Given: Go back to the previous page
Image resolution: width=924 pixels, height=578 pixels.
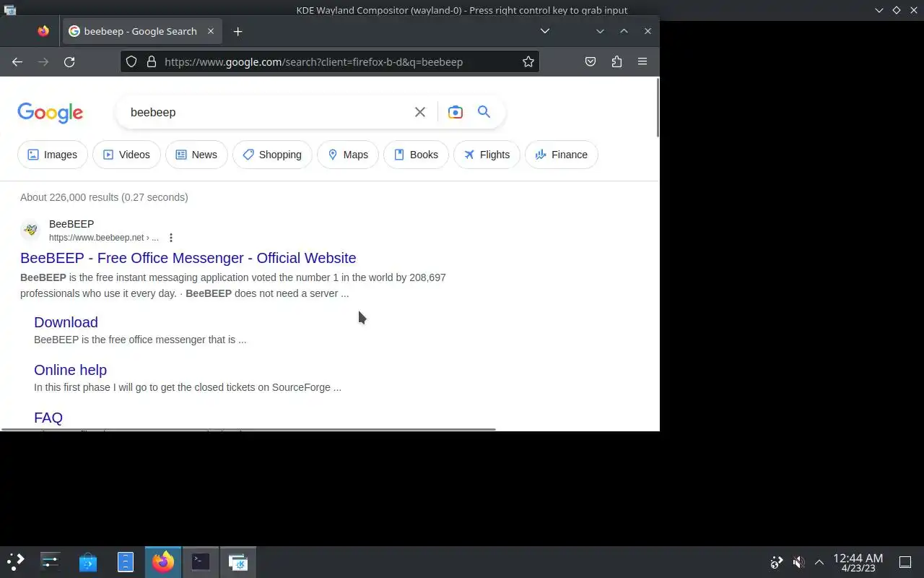Looking at the screenshot, I should (17, 62).
